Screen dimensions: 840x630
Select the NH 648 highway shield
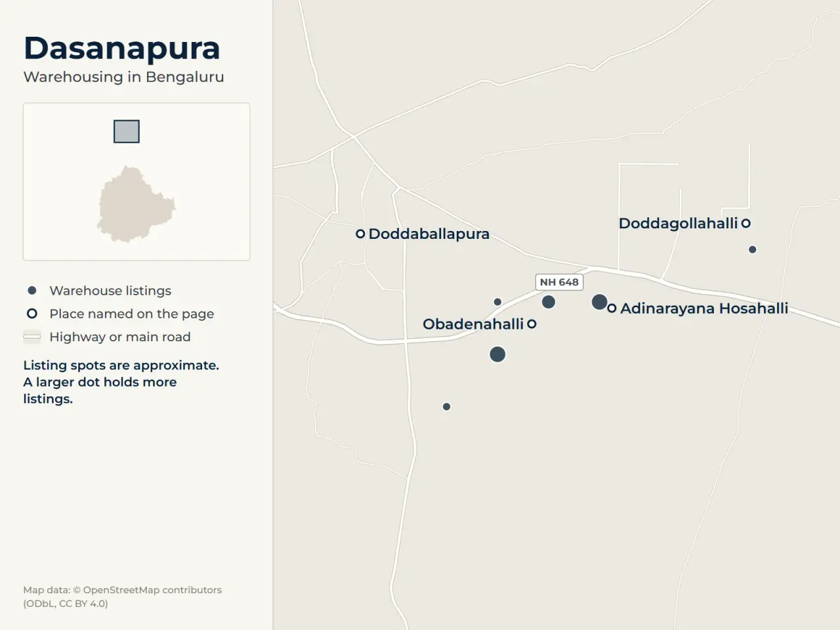(559, 282)
